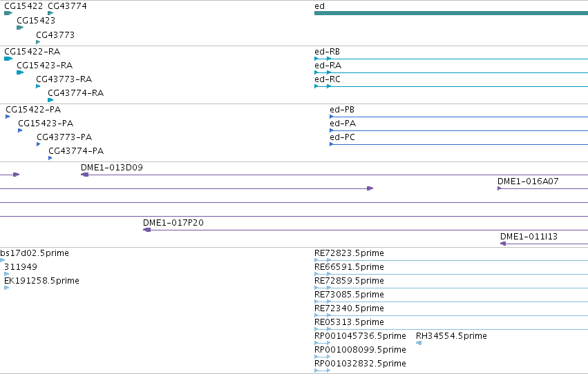Click the DME1-013D09 clone arrow end

pyautogui.click(x=85, y=175)
